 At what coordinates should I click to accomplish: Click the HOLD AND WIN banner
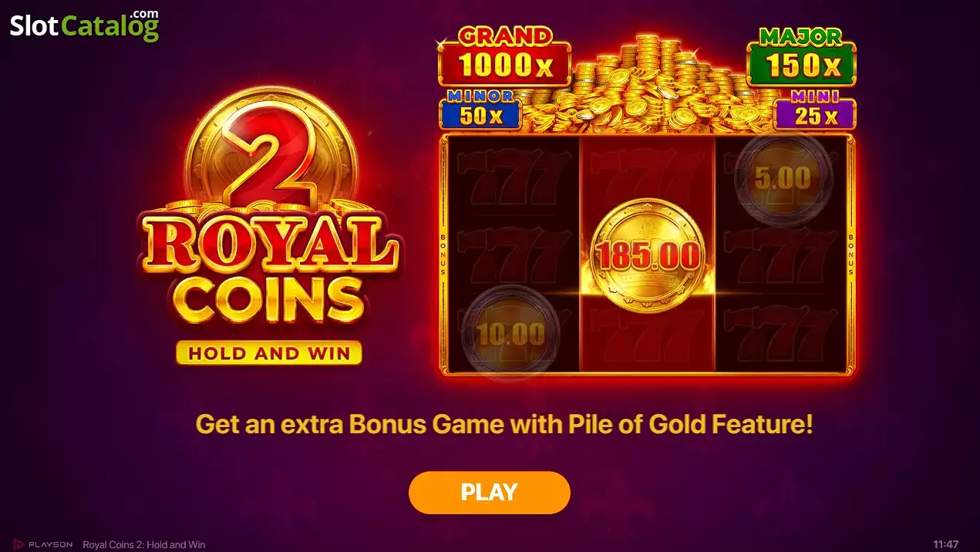(x=269, y=353)
